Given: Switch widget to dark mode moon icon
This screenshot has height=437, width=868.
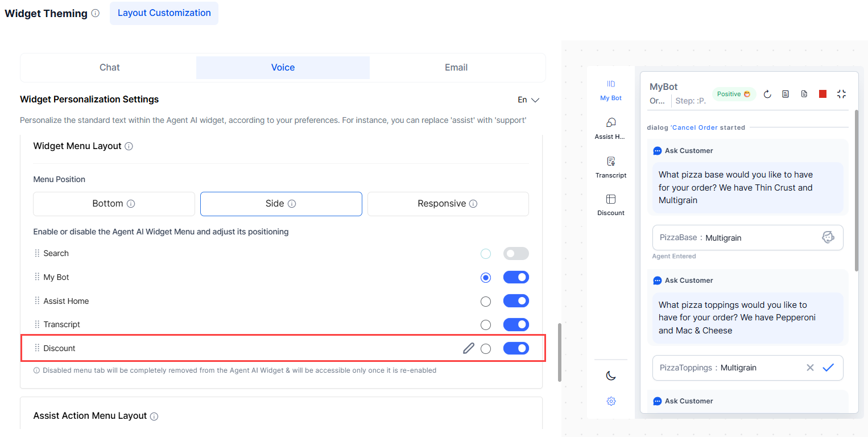Looking at the screenshot, I should click(611, 376).
